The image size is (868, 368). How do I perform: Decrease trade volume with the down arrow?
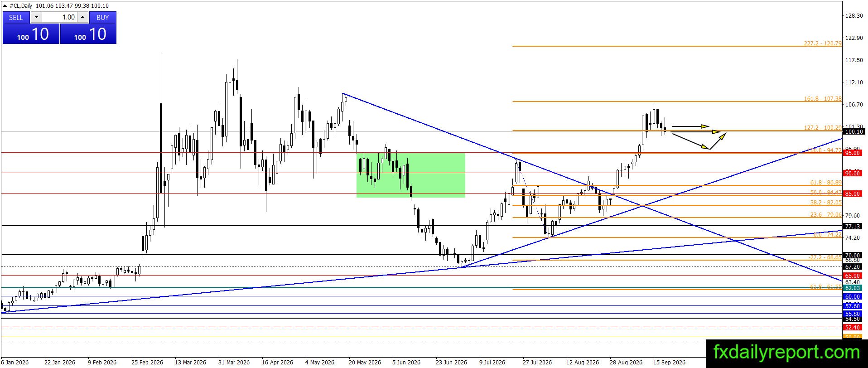tap(36, 17)
